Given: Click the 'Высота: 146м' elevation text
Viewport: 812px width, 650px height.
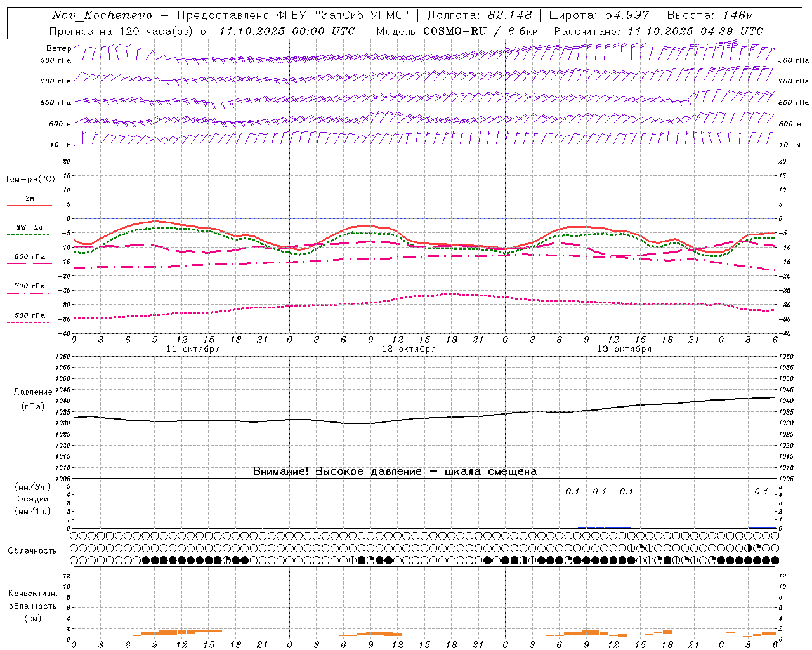Looking at the screenshot, I should click(710, 15).
